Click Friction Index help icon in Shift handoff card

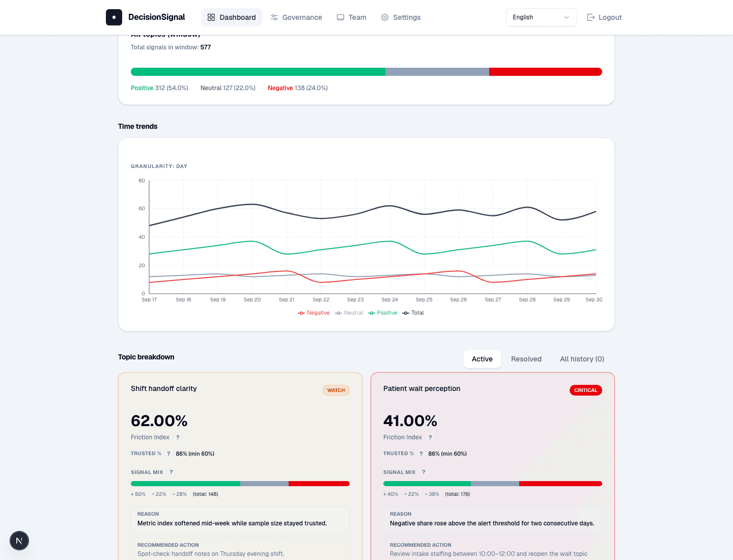tap(178, 437)
